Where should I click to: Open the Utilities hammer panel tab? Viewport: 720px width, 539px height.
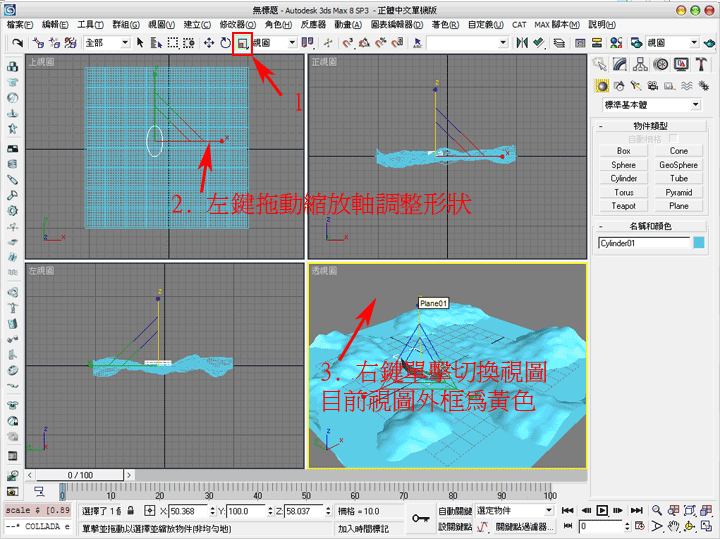[701, 64]
